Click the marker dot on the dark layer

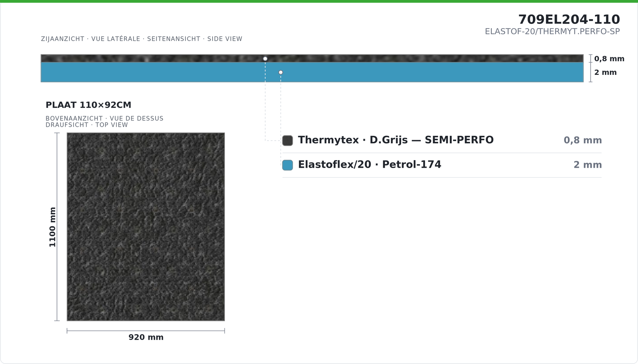tap(265, 59)
